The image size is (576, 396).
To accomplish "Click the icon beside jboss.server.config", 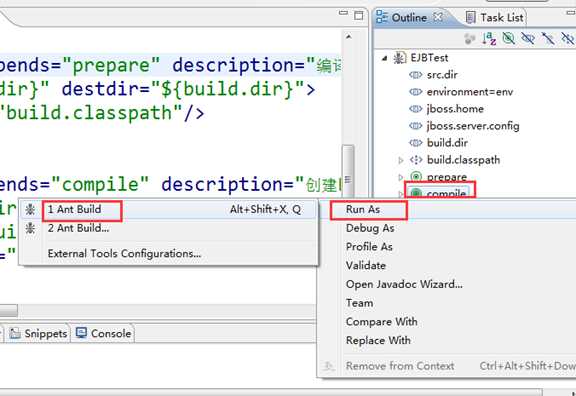I will click(x=415, y=126).
